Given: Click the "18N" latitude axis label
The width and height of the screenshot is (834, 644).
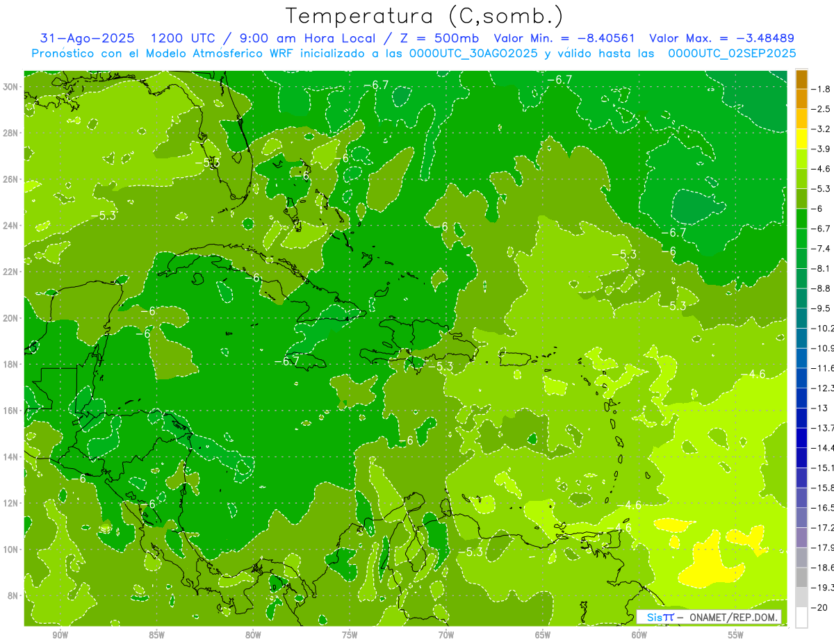Looking at the screenshot, I should (10, 364).
